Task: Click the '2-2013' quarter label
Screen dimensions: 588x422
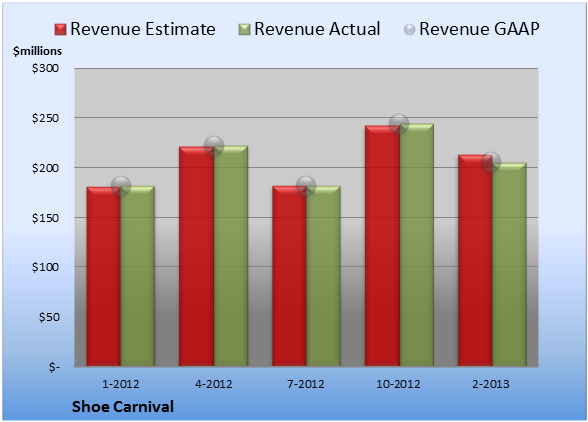Action: pos(491,384)
